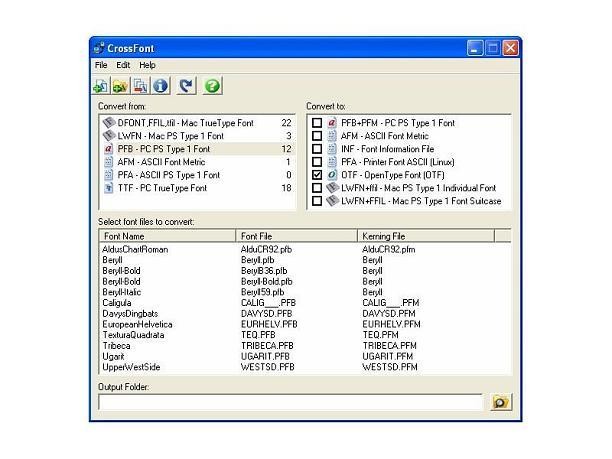Click the convert arrow toolbar icon
Viewport: 612px width, 459px height.
[x=186, y=86]
